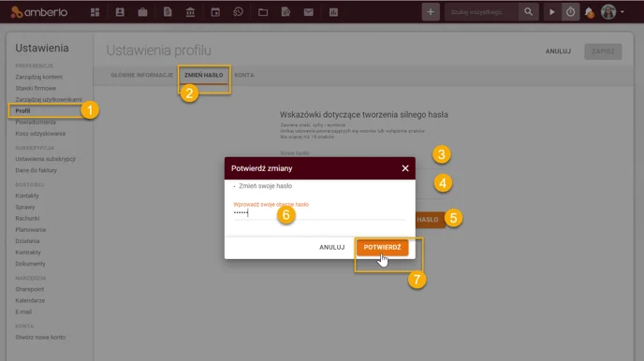Open the matters briefcase icon
The image size is (644, 361).
click(x=143, y=12)
